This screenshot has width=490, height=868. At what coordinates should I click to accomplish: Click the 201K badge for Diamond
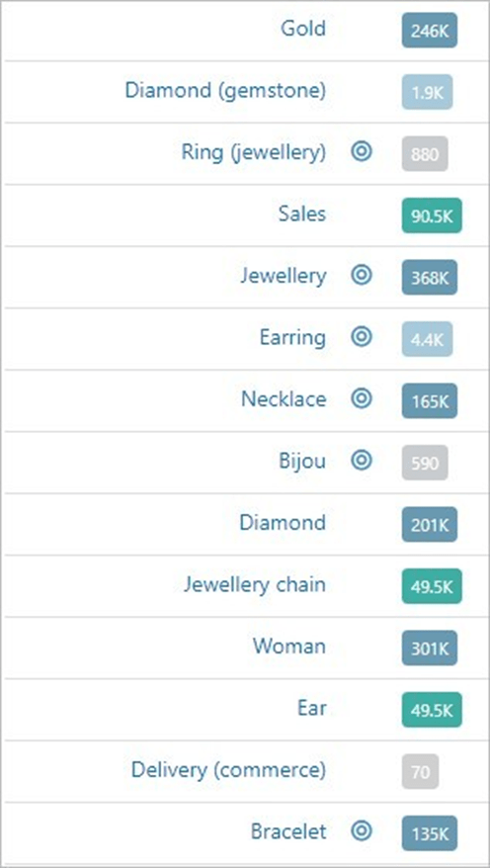[430, 524]
